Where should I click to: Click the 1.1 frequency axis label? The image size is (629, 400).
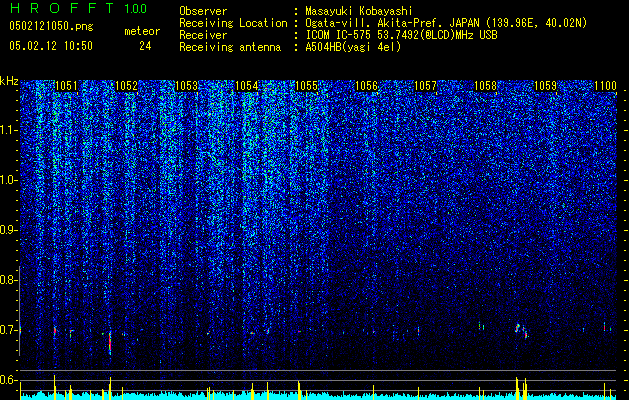[8, 130]
